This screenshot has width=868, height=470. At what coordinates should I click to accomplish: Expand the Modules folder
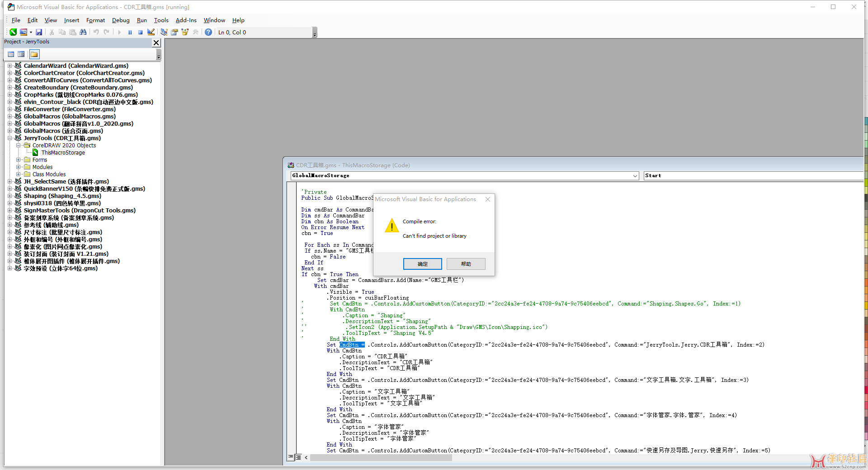pyautogui.click(x=19, y=167)
